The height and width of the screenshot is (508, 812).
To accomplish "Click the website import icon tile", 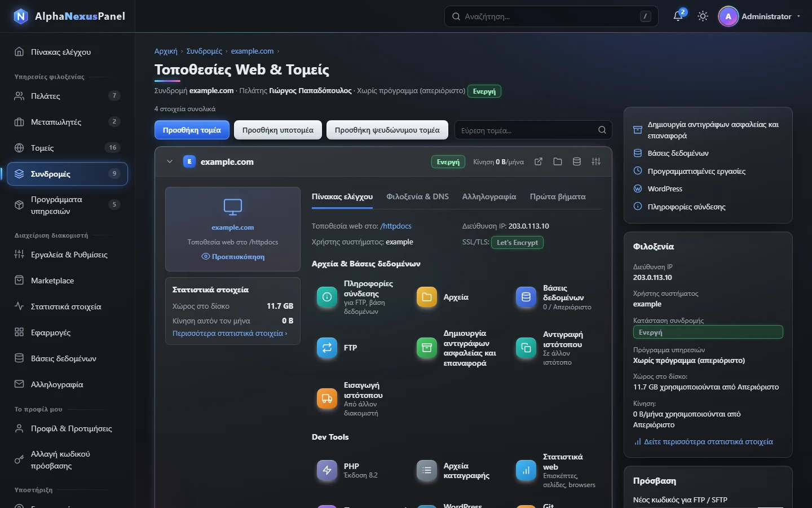I will (x=327, y=399).
